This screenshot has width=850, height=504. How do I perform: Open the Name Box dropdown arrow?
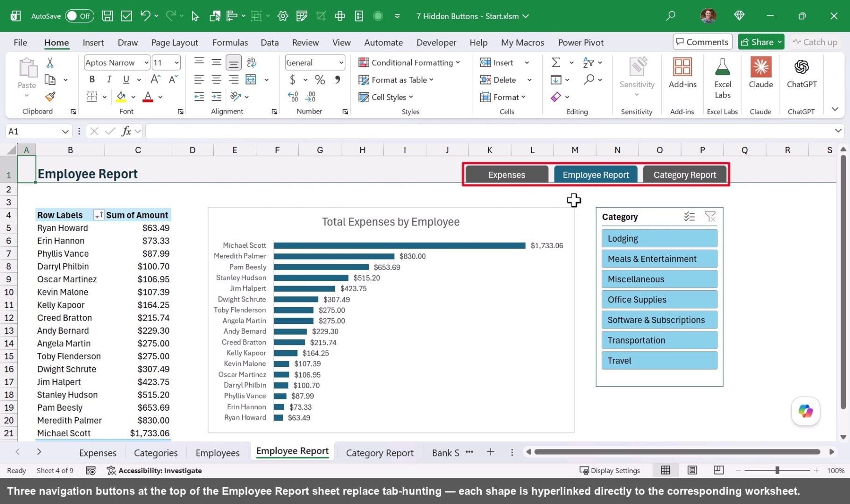65,132
